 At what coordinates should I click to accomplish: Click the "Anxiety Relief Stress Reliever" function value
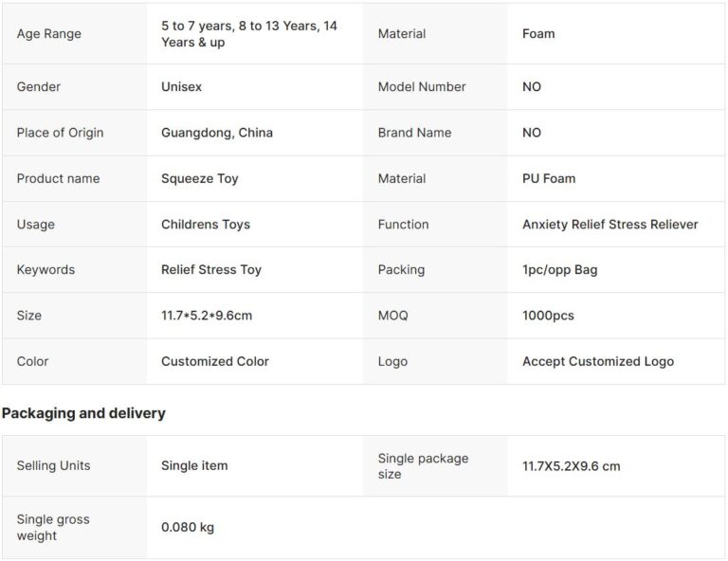(610, 225)
